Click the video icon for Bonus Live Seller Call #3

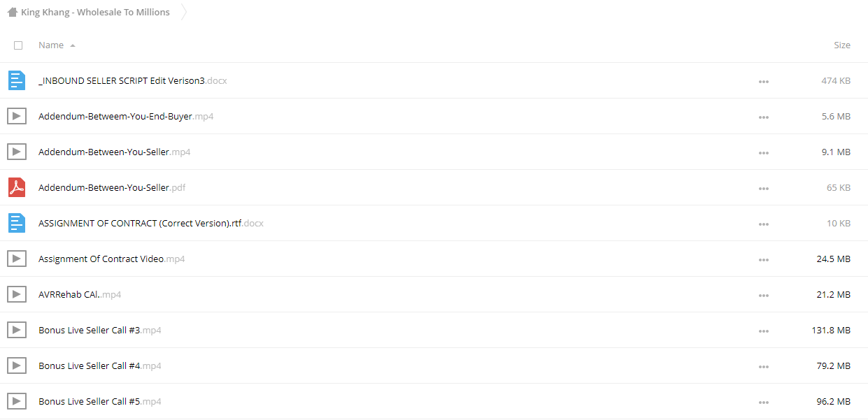[x=17, y=330]
